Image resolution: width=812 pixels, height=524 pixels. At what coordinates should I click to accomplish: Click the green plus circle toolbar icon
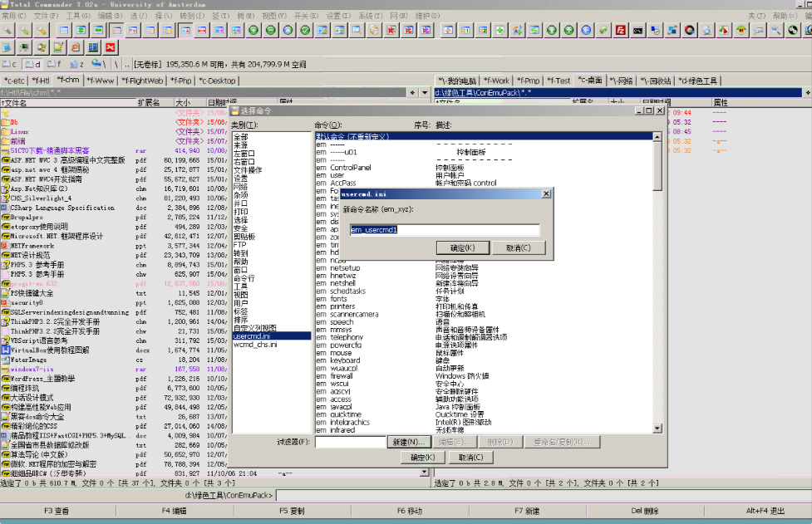click(253, 31)
